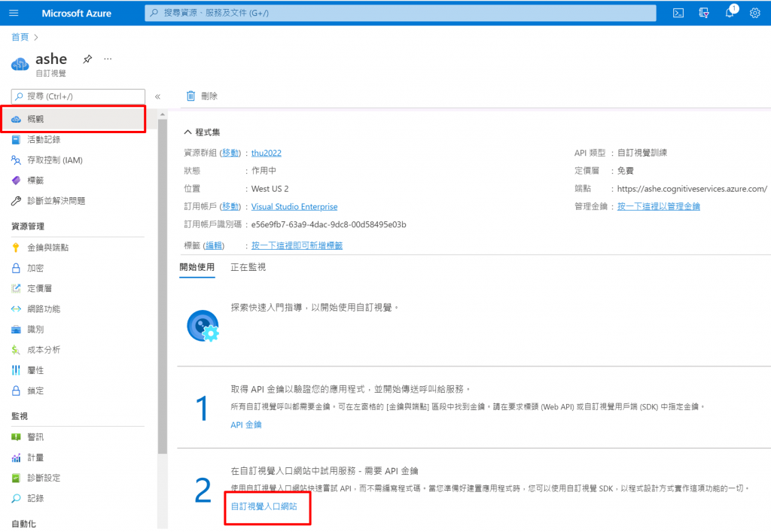Click the sidebar vertical scrollbar thumb
Screen dimensions: 771x532
(x=163, y=287)
